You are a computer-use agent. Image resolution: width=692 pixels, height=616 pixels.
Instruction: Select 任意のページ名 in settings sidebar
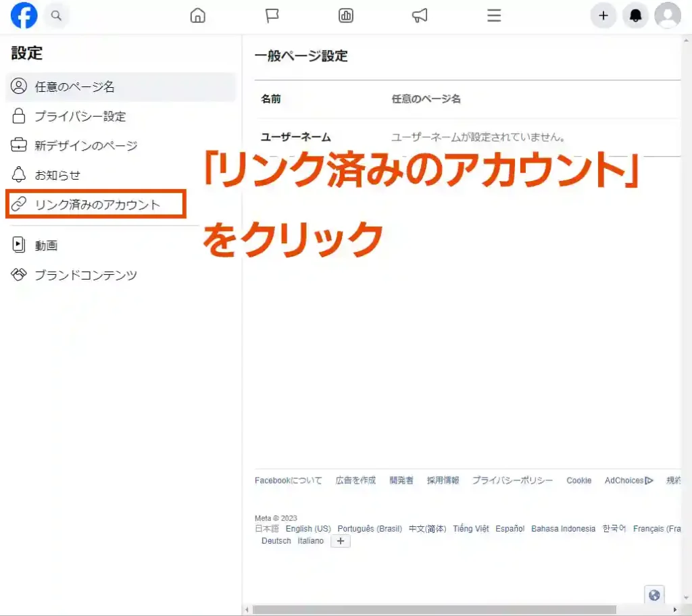pos(120,86)
